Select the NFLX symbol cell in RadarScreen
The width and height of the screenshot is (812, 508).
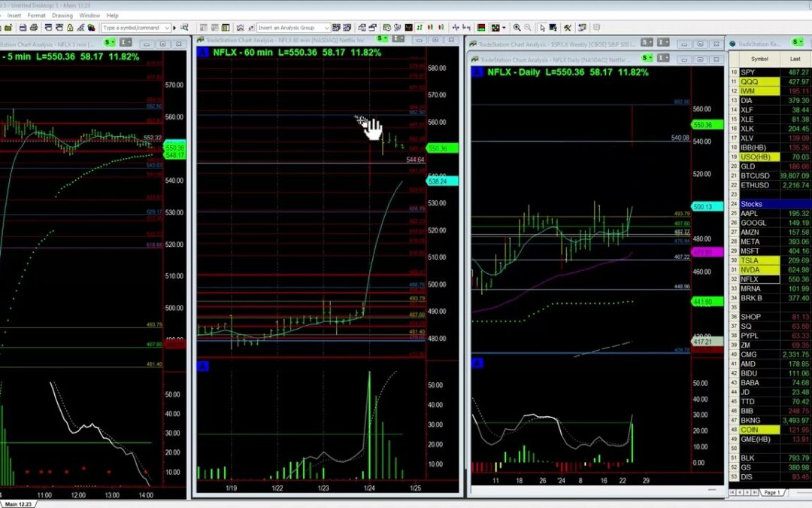pyautogui.click(x=759, y=279)
